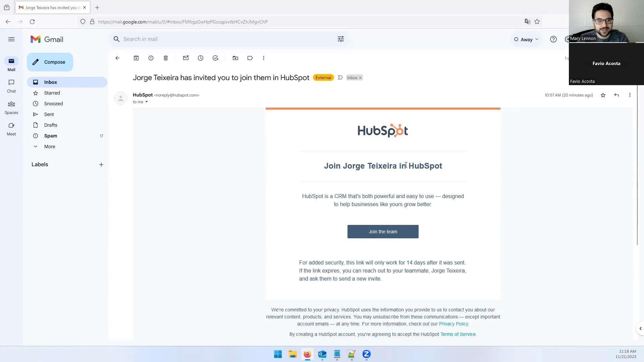Image resolution: width=644 pixels, height=362 pixels.
Task: Open the search options filter
Action: click(x=340, y=39)
